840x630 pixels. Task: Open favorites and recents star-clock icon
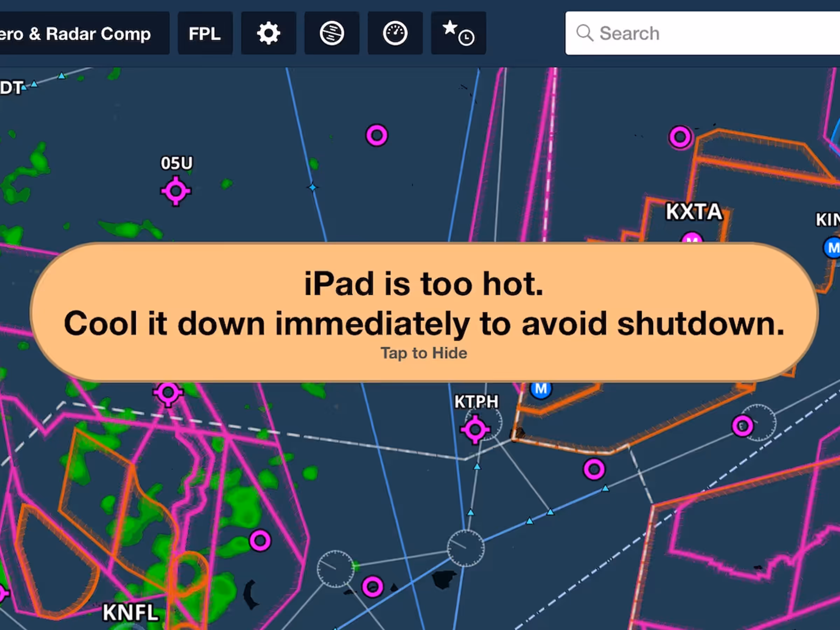pos(458,33)
